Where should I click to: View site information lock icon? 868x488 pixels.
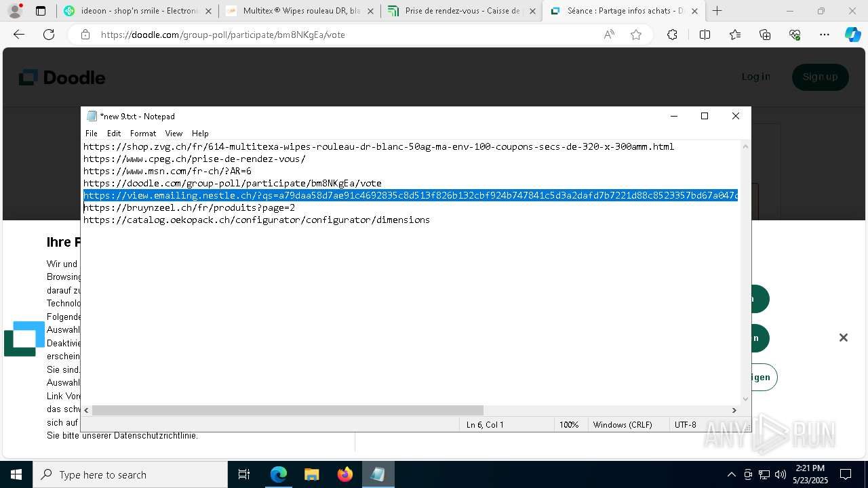(85, 35)
